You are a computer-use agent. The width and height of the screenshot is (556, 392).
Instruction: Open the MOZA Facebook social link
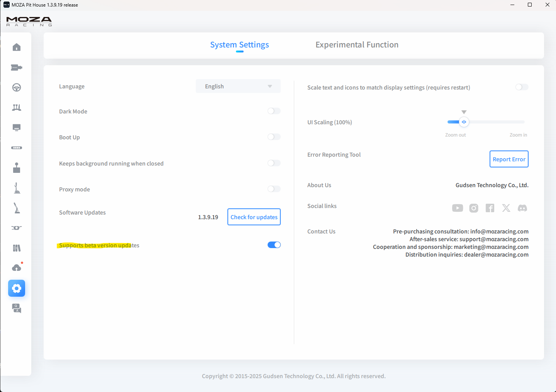point(490,208)
